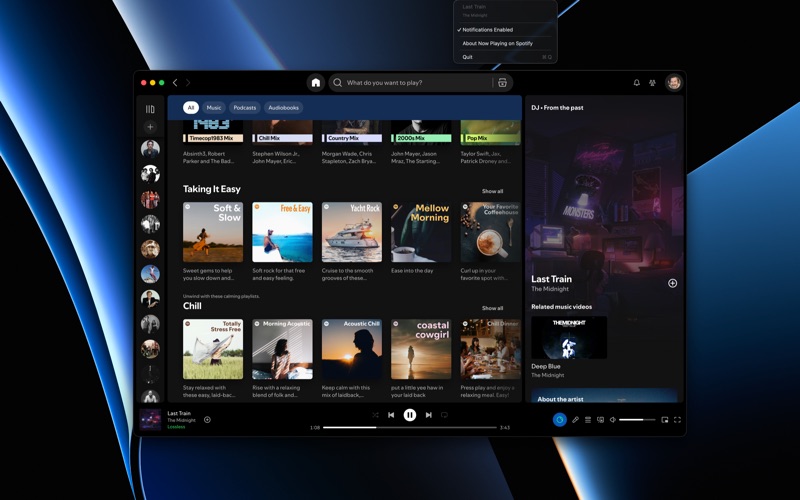Image resolution: width=800 pixels, height=500 pixels.
Task: Open Last Train title in the bottom player bar
Action: [179, 413]
